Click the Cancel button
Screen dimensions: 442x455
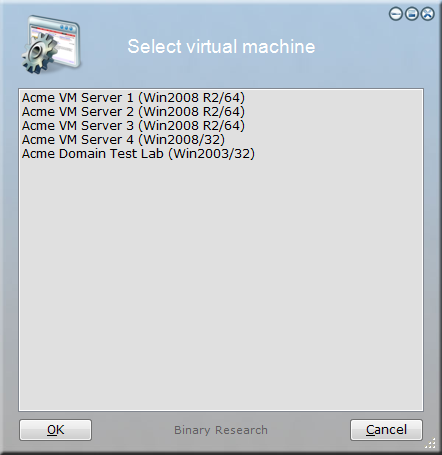[x=386, y=430]
